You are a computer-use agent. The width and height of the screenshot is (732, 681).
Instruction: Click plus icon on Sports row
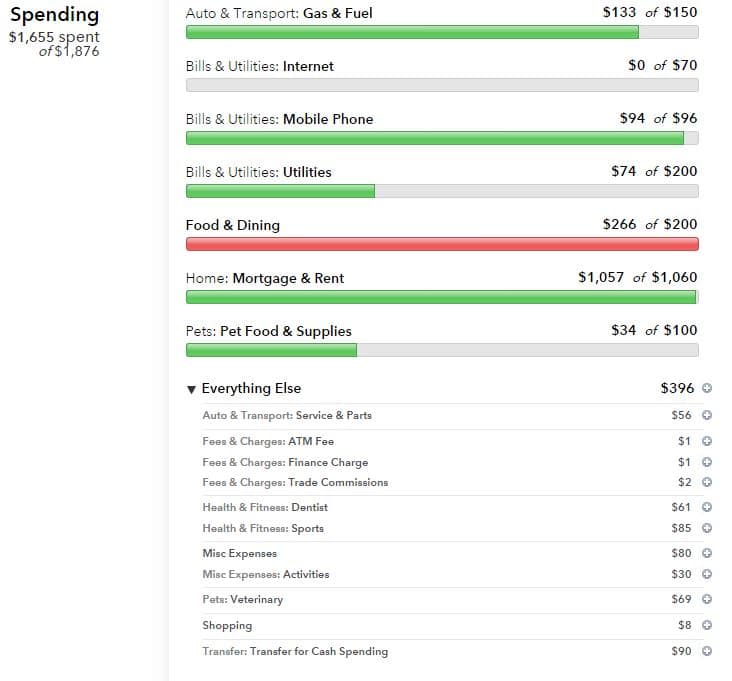click(x=707, y=528)
